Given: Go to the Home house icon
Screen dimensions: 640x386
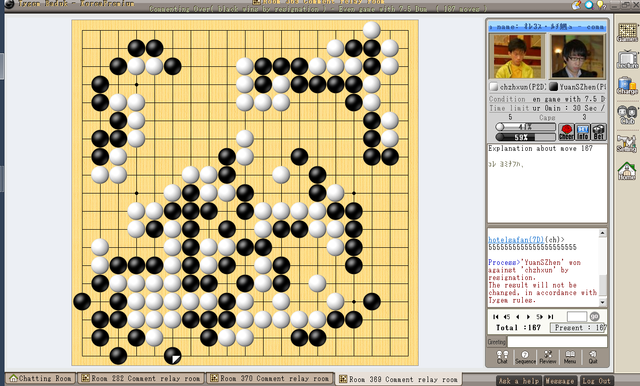Looking at the screenshot, I should pyautogui.click(x=627, y=171).
